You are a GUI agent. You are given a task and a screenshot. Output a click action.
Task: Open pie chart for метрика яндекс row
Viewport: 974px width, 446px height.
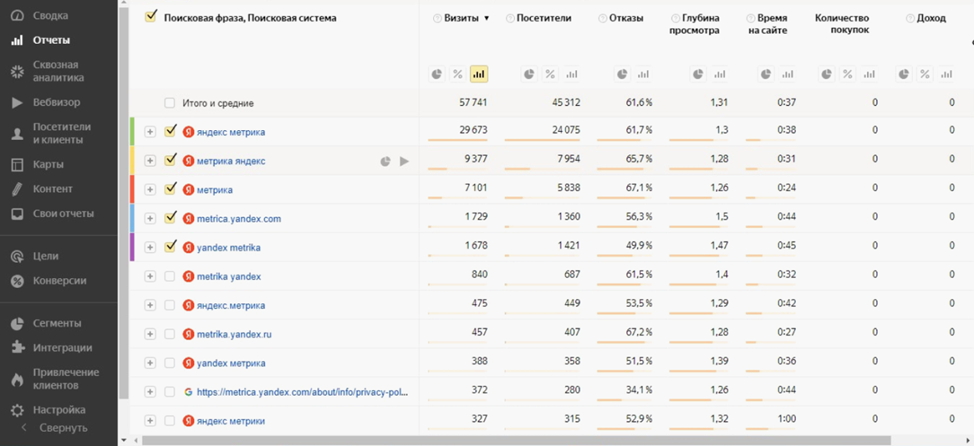(385, 162)
